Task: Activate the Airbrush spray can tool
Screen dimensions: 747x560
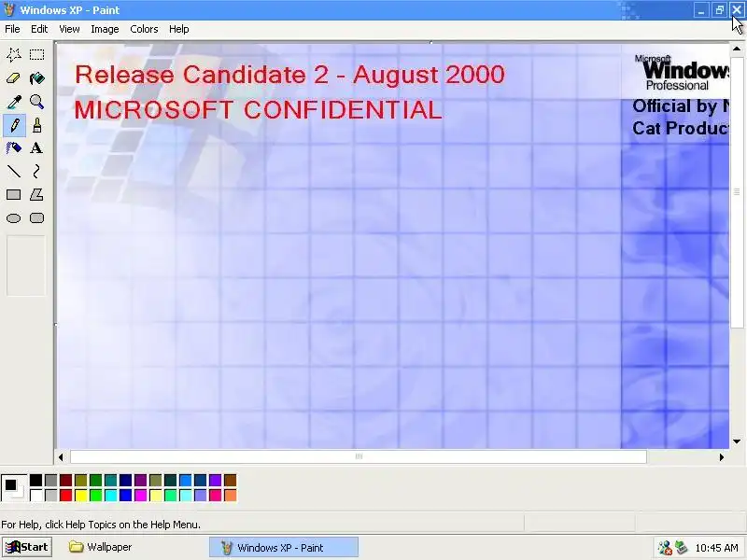Action: tap(14, 148)
